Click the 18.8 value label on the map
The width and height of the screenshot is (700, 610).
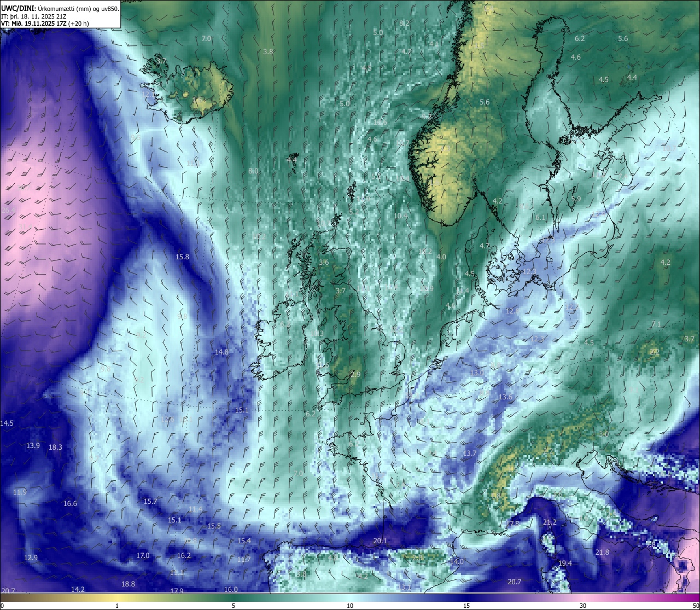(x=128, y=584)
